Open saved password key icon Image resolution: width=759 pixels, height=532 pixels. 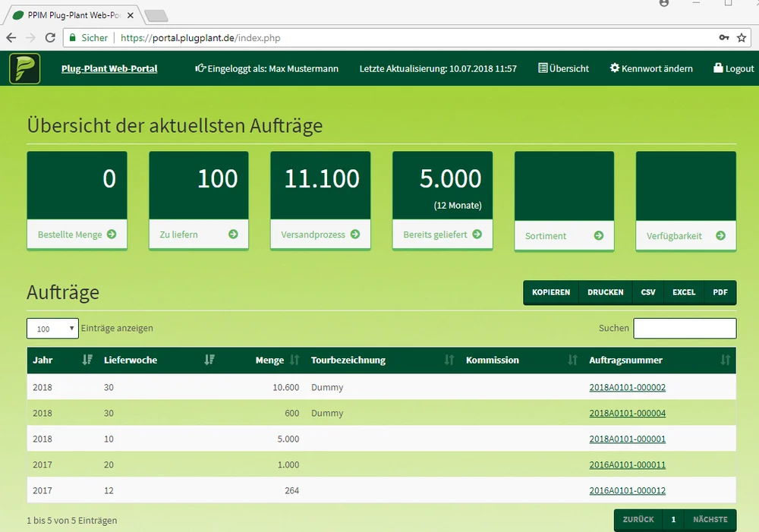pyautogui.click(x=723, y=38)
